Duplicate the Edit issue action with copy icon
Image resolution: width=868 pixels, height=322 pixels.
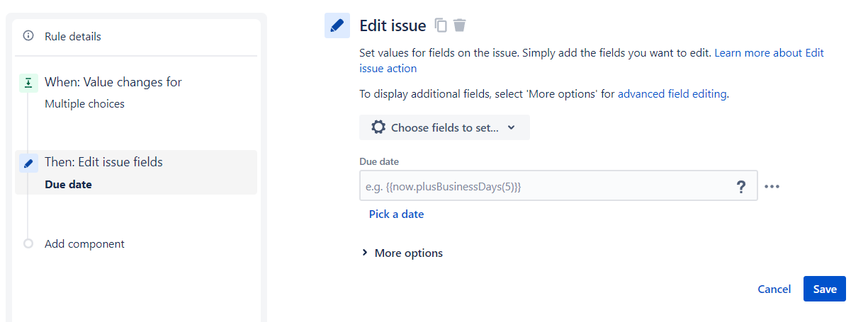[x=441, y=25]
